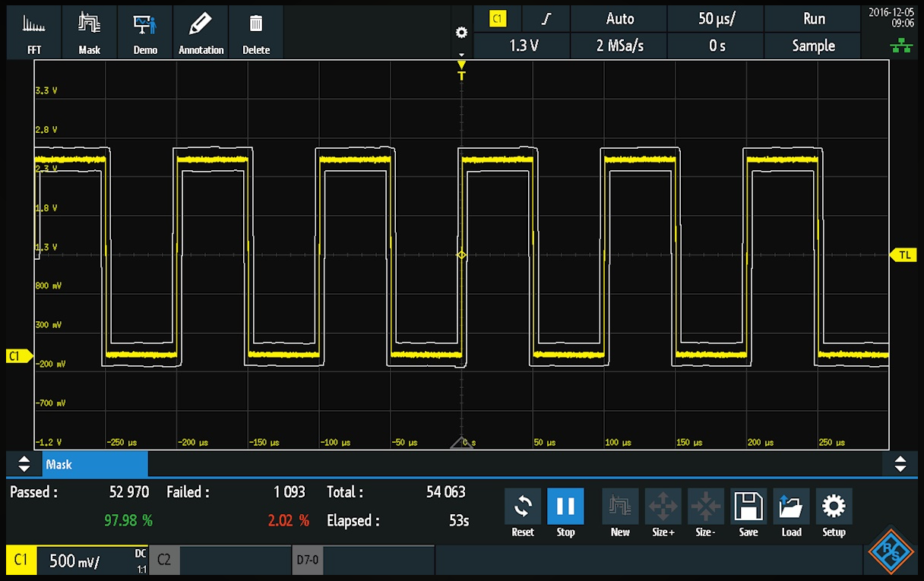Open the gear settings menu at top
Screen dimensions: 924x581
(460, 33)
